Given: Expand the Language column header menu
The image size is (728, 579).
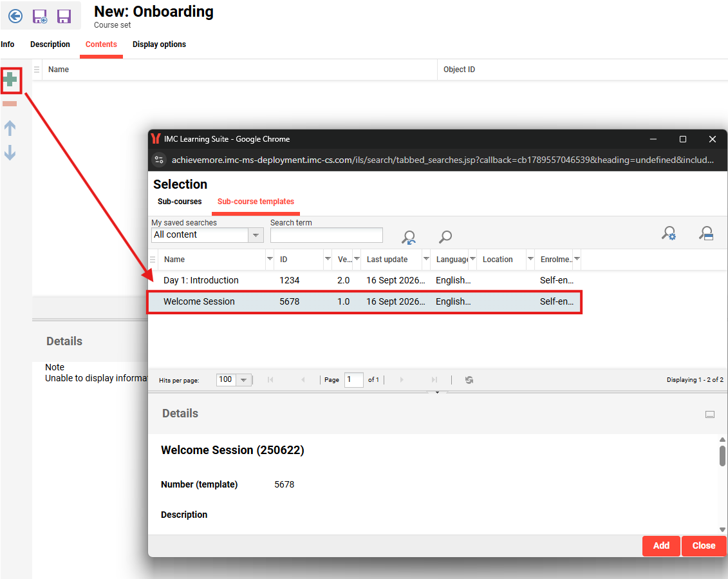Looking at the screenshot, I should tap(472, 259).
